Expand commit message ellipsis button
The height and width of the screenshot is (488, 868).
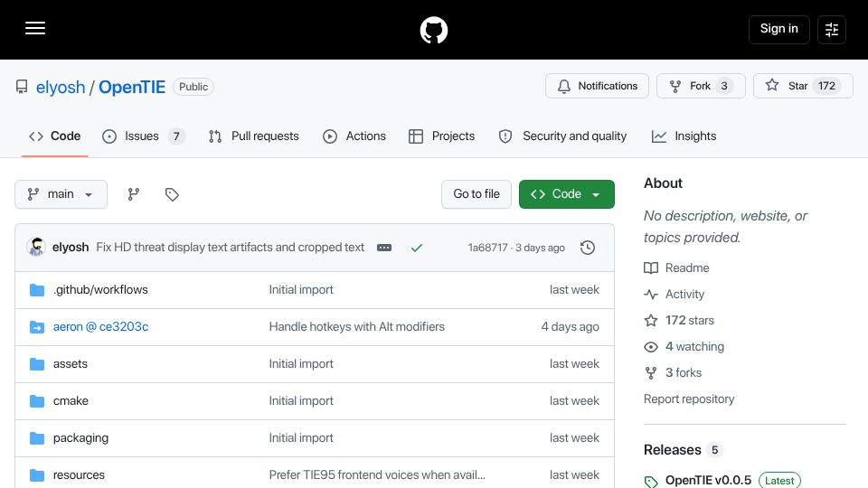tap(384, 248)
